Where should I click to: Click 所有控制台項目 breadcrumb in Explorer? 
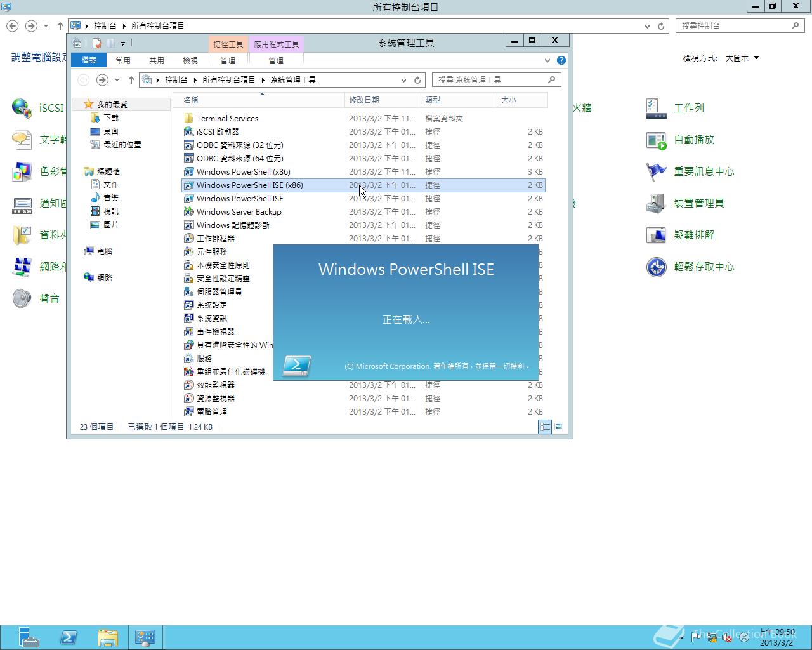click(x=228, y=80)
